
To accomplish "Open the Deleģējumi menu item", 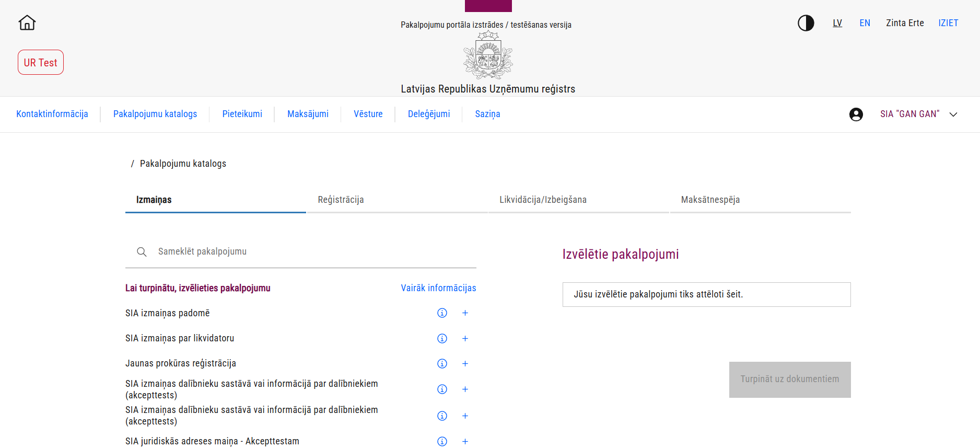I will pyautogui.click(x=429, y=114).
